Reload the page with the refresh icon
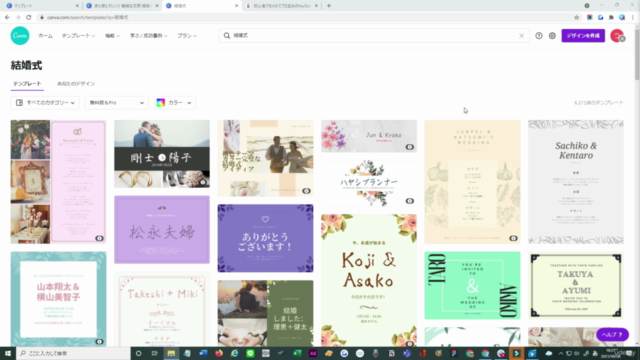 [29, 18]
